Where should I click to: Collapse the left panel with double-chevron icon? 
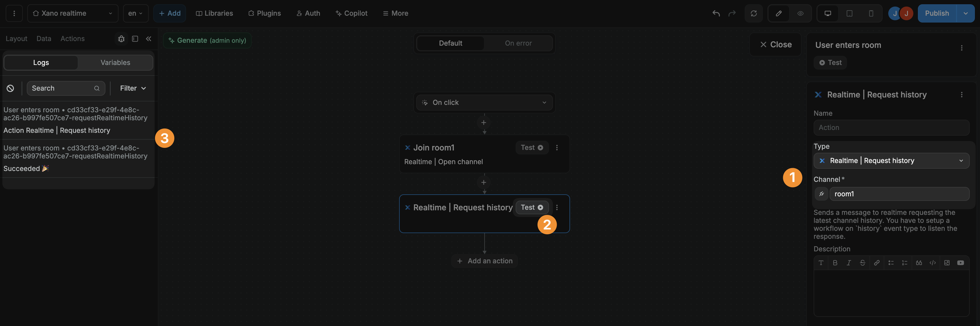[x=149, y=38]
